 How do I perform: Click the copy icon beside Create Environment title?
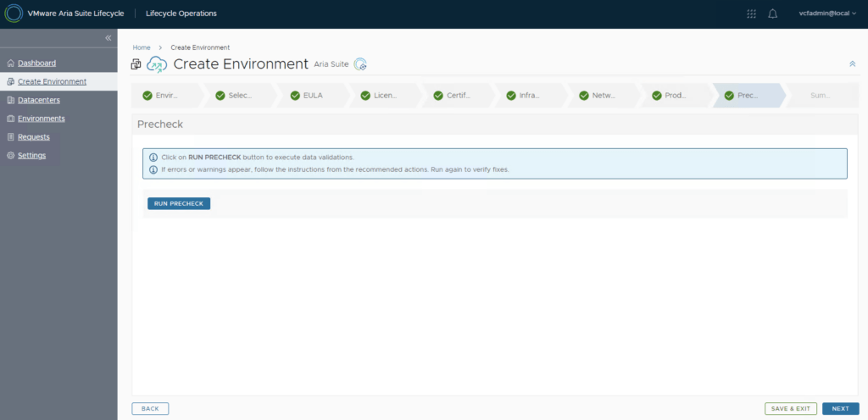click(x=136, y=64)
